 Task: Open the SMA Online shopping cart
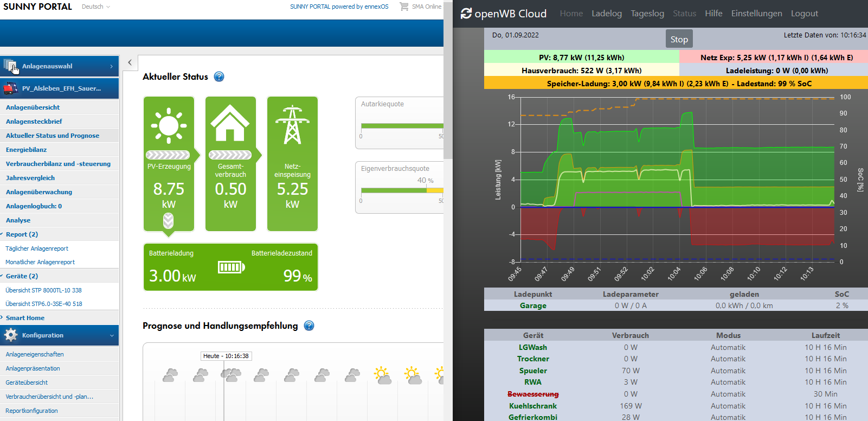point(404,7)
